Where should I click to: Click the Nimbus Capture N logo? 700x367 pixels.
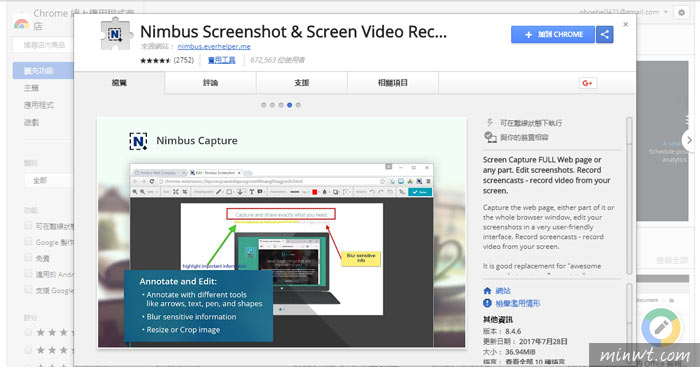pos(138,141)
